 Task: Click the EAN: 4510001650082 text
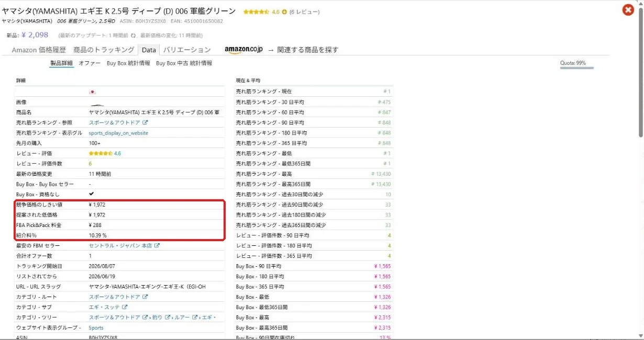pyautogui.click(x=196, y=21)
